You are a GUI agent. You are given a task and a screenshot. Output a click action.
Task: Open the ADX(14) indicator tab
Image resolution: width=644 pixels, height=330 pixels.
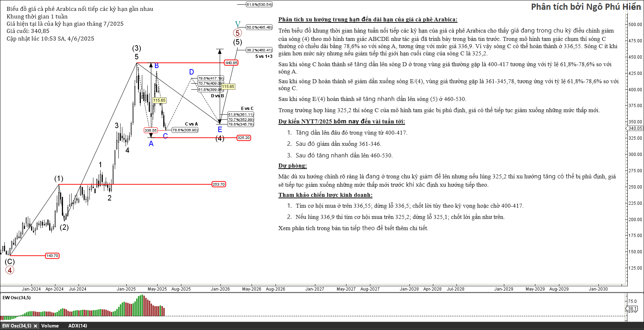coord(77,326)
